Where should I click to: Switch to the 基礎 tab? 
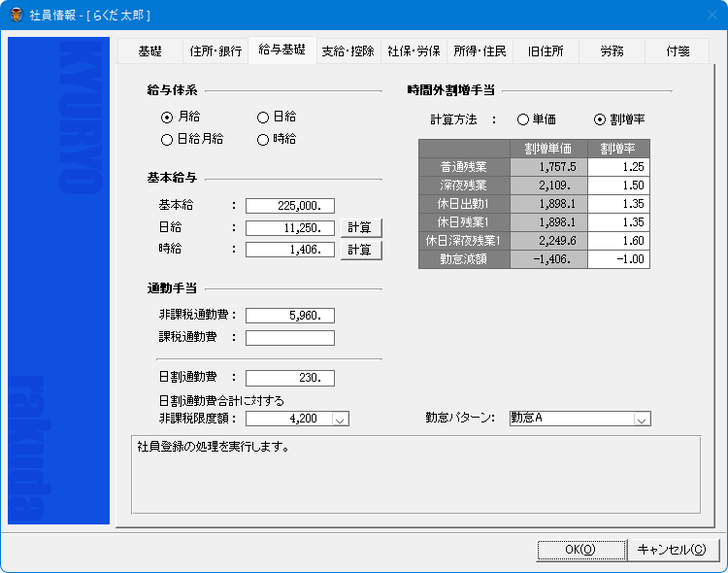pyautogui.click(x=149, y=51)
